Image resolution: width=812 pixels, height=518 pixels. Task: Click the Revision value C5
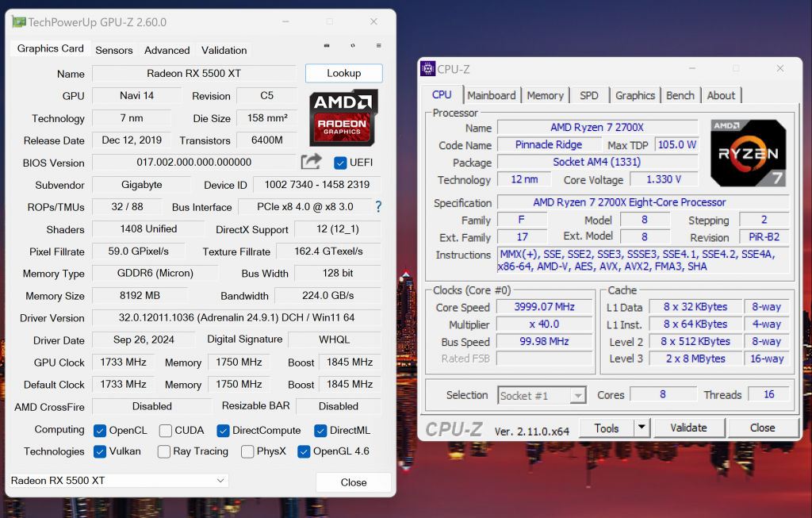coord(266,96)
